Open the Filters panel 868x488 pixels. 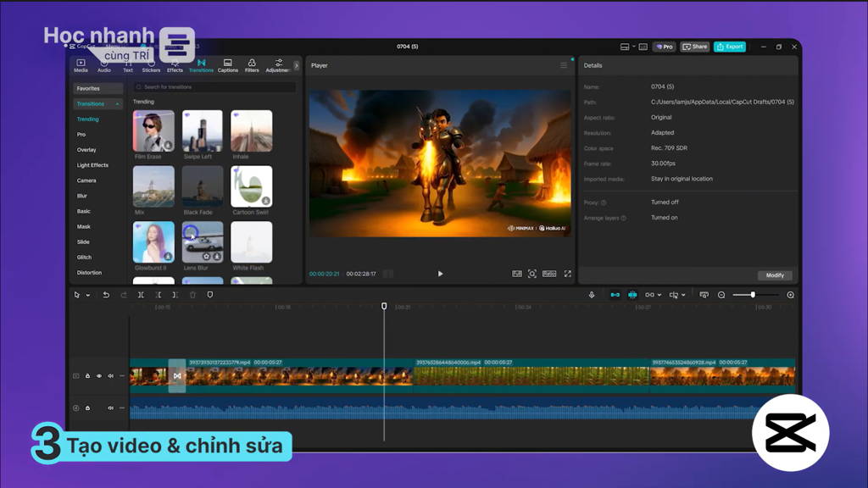[x=252, y=65]
